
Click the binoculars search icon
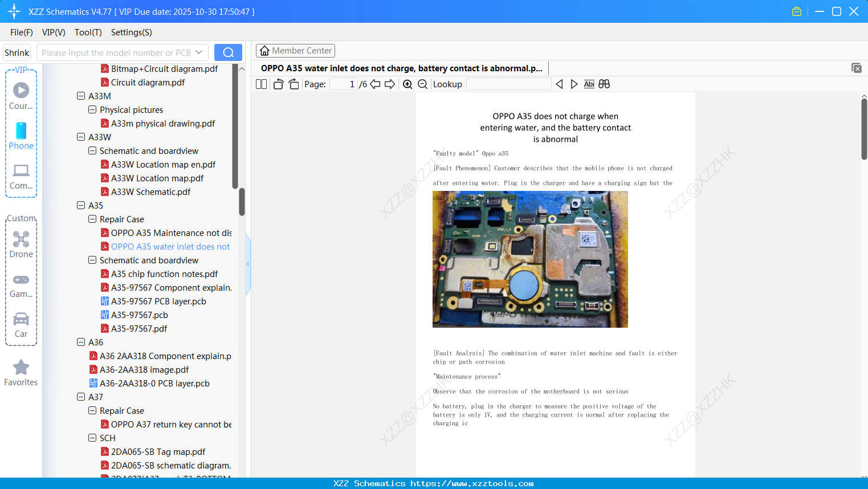pyautogui.click(x=604, y=84)
